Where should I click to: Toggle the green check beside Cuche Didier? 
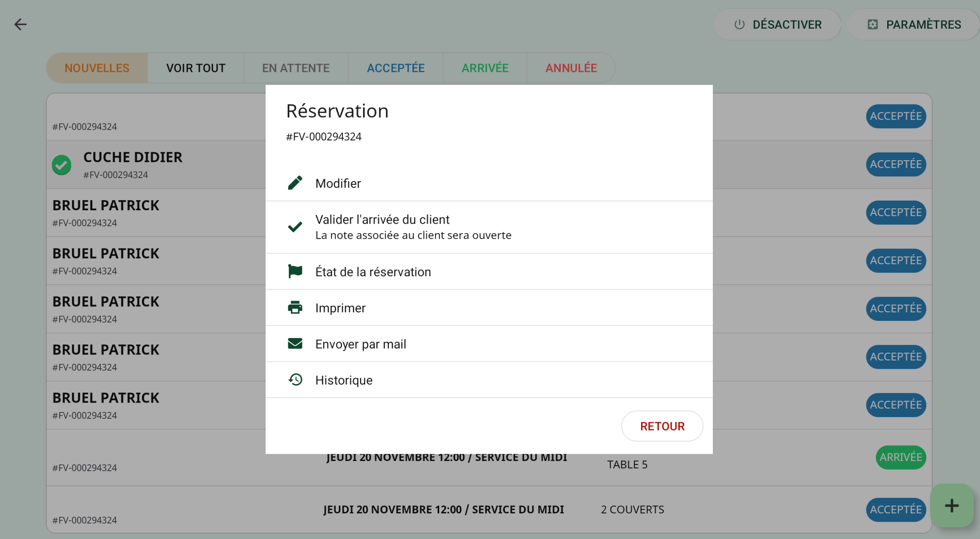[62, 165]
